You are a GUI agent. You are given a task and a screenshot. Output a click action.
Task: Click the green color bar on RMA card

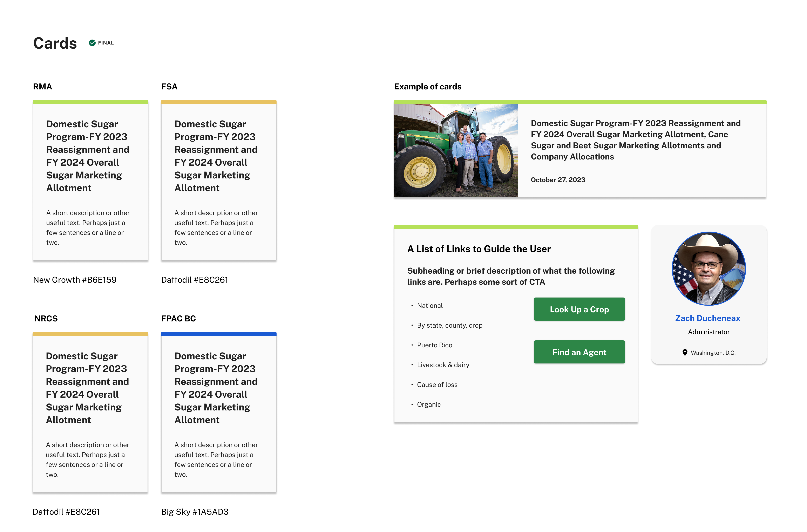pyautogui.click(x=91, y=102)
